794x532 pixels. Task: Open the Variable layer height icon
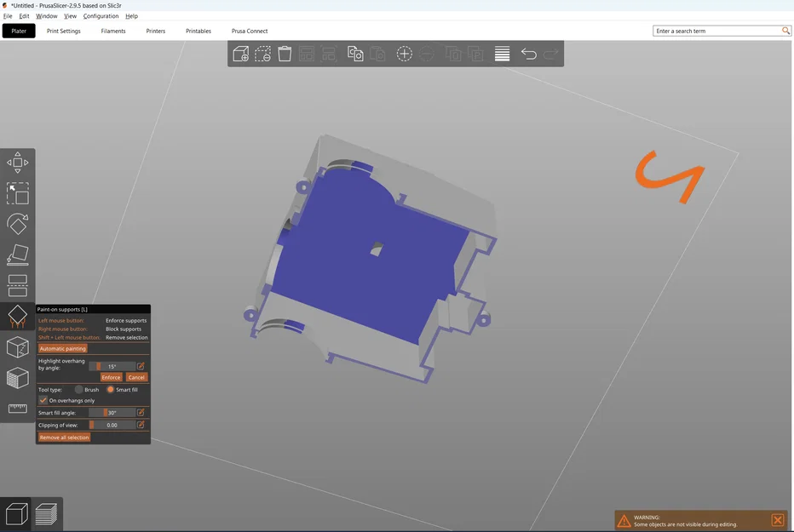pyautogui.click(x=502, y=54)
